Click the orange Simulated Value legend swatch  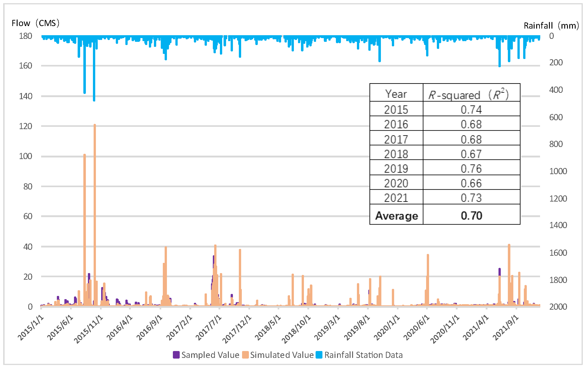click(245, 355)
